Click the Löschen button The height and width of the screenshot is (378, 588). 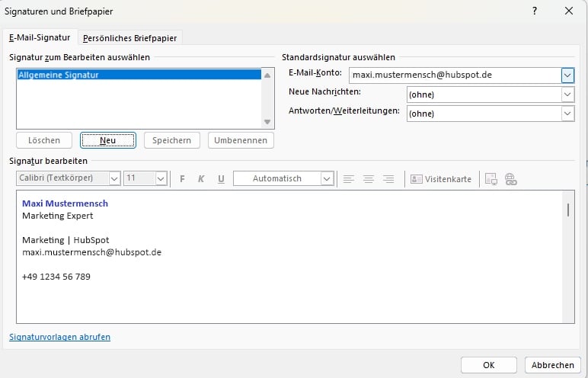[x=44, y=140]
